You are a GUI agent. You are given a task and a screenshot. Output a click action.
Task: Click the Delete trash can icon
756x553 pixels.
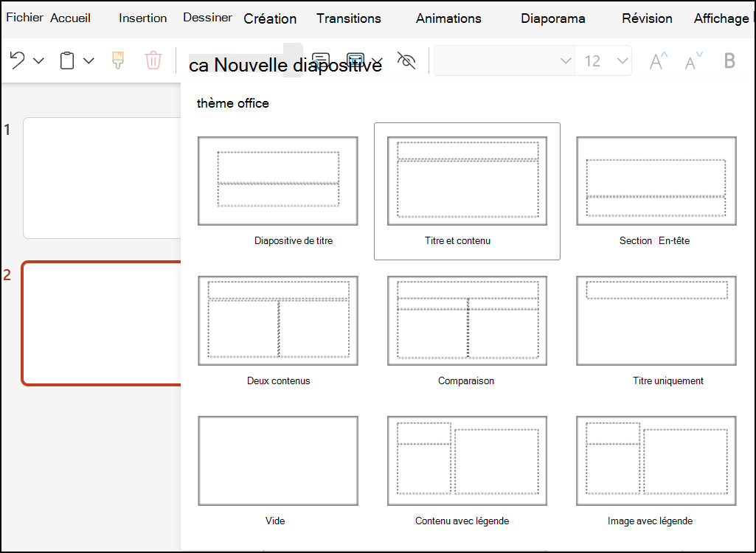tap(153, 60)
